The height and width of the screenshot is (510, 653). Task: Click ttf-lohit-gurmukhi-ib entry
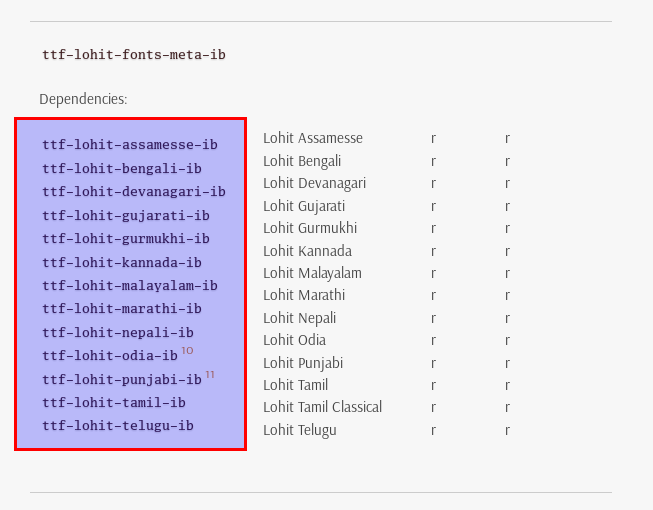(x=126, y=239)
